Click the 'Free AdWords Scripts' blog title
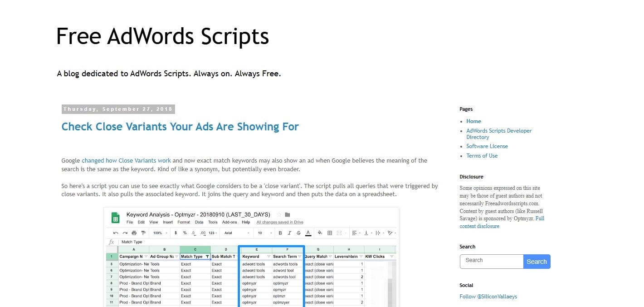This screenshot has width=644, height=307. point(162,36)
